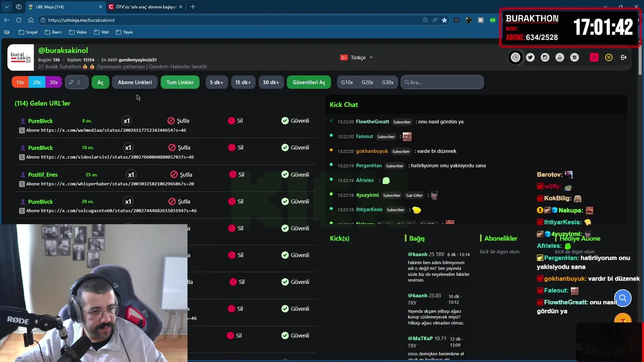Viewport: 644px width, 362px height.
Task: Go back in browser
Action: tap(7, 20)
